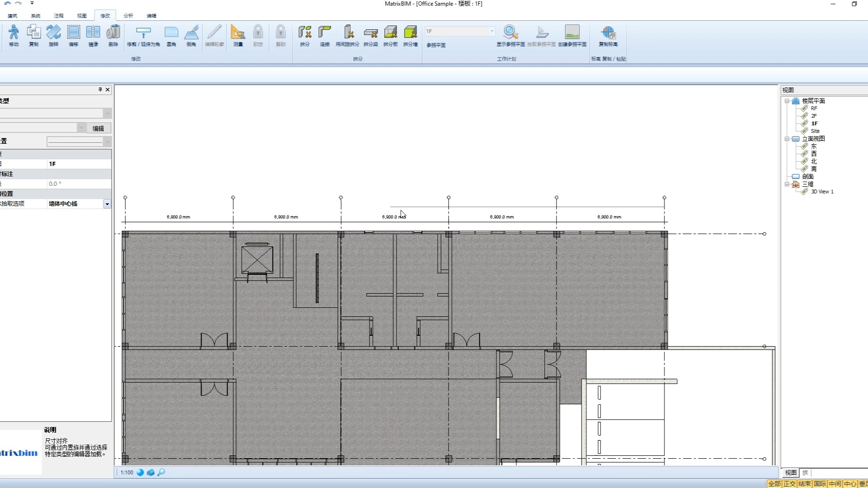This screenshot has width=868, height=488.
Task: Toggle the 结束 (Endpoint) snap
Action: 805,484
